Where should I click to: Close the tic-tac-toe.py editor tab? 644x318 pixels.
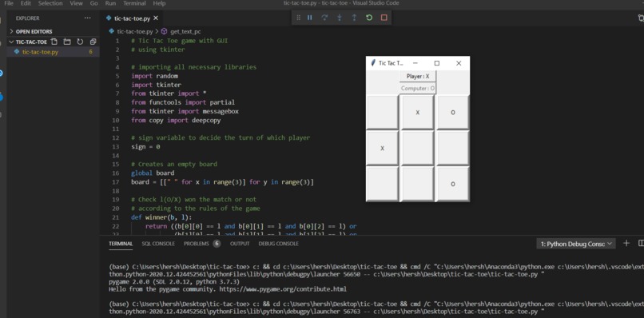(156, 18)
